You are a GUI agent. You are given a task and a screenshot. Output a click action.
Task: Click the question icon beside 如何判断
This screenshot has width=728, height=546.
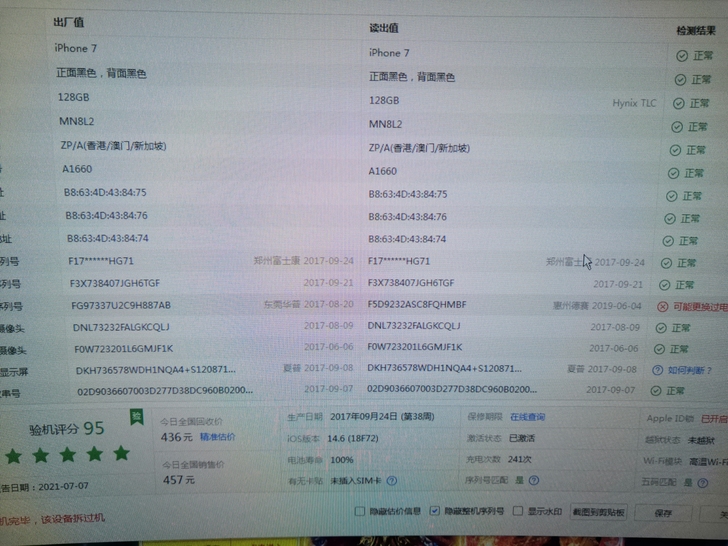657,370
